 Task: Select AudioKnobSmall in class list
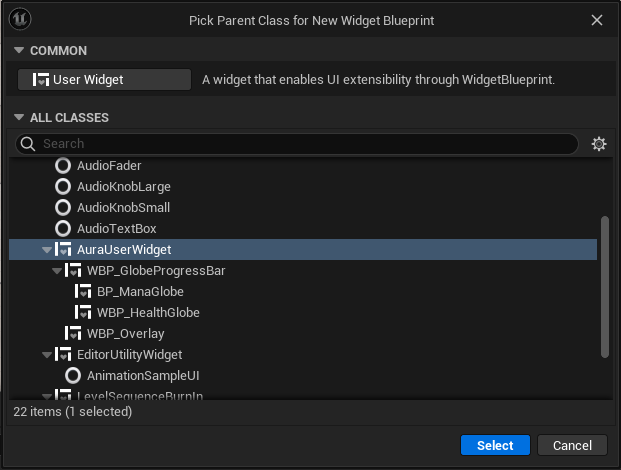click(123, 208)
